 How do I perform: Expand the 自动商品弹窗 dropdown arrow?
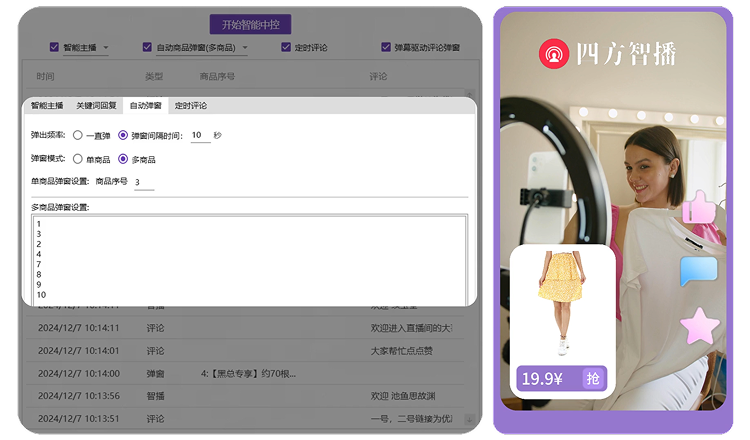coord(245,47)
